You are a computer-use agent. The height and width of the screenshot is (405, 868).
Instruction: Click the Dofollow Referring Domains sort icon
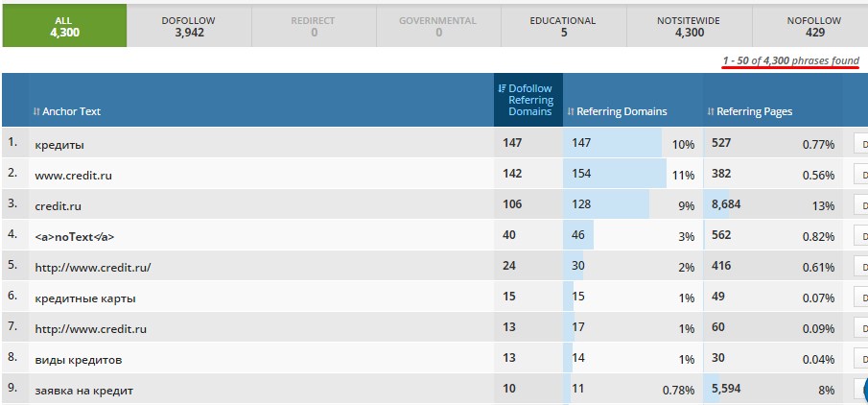click(x=503, y=88)
